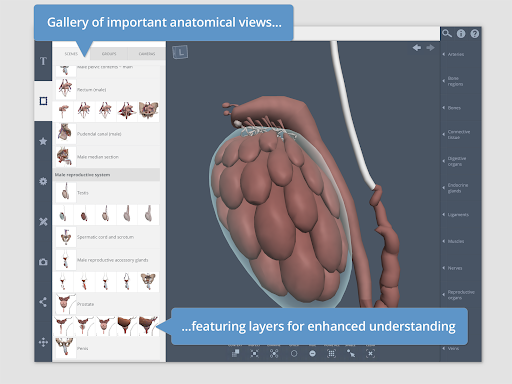Click the Male reproductive system section header
This screenshot has width=512, height=384.
click(106, 175)
